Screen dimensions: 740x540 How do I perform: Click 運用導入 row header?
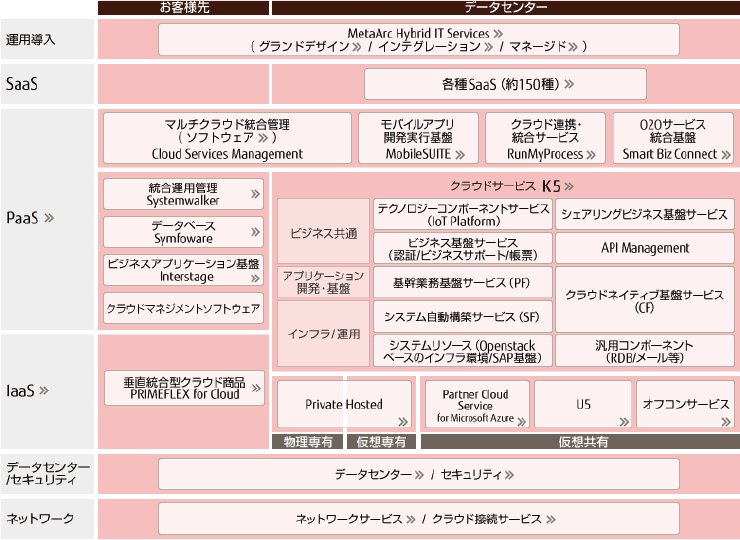click(47, 39)
